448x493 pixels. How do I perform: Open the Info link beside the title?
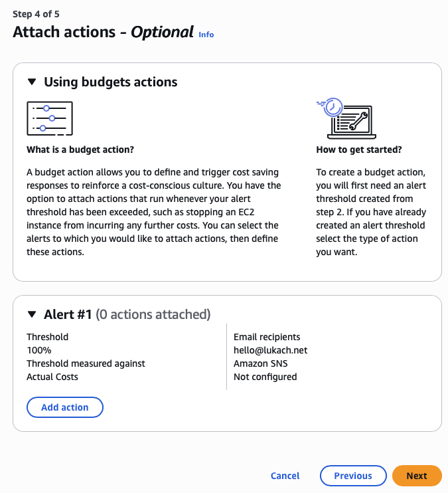point(206,34)
